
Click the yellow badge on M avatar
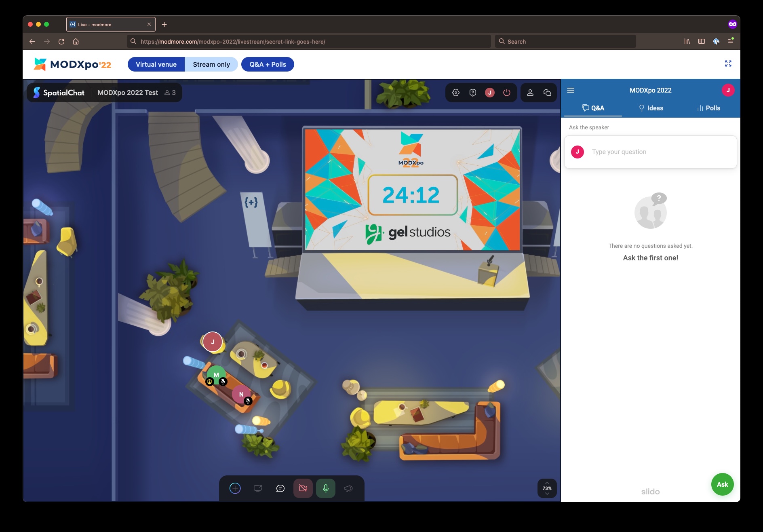209,382
